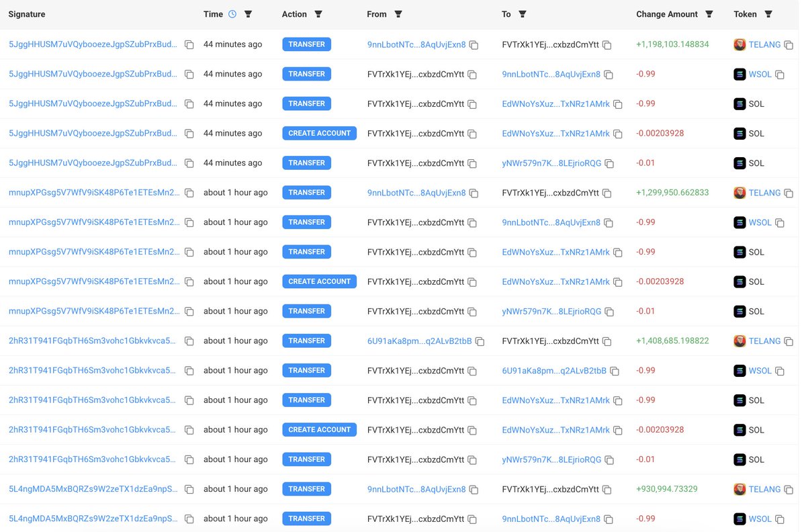806x532 pixels.
Task: Open the Time column filter
Action: tap(249, 14)
